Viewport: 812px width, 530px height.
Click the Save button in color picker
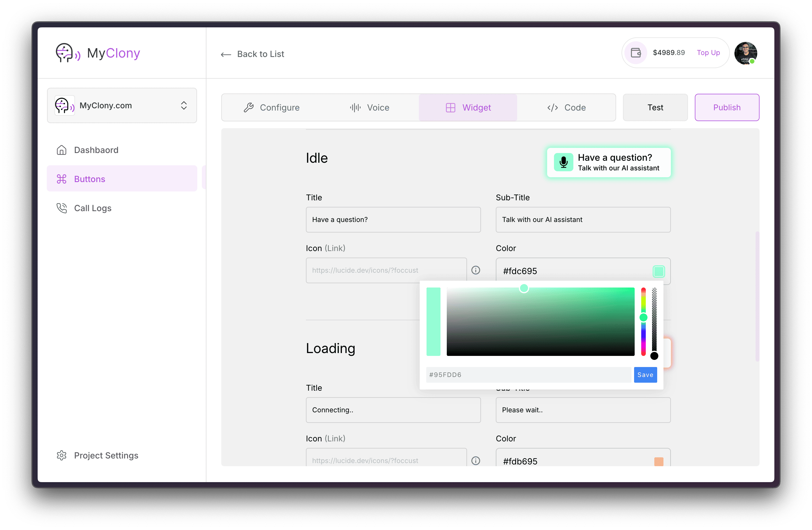[645, 374]
